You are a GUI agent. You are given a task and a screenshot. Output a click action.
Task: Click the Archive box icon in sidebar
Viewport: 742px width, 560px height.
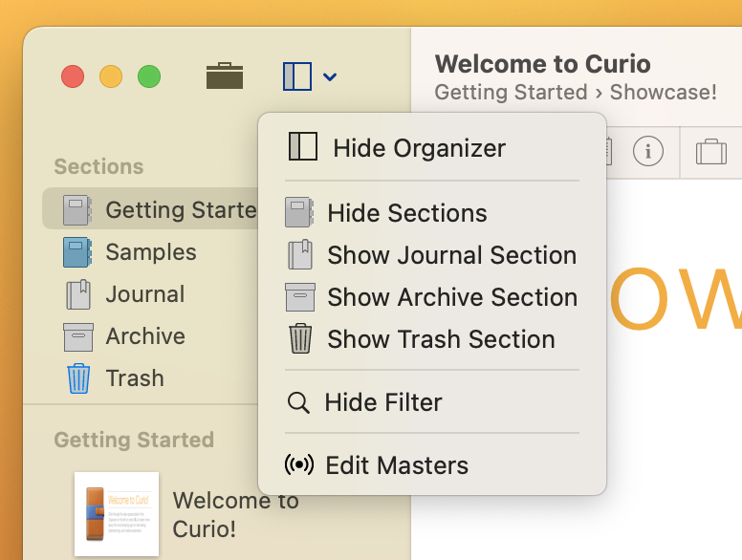click(x=78, y=336)
